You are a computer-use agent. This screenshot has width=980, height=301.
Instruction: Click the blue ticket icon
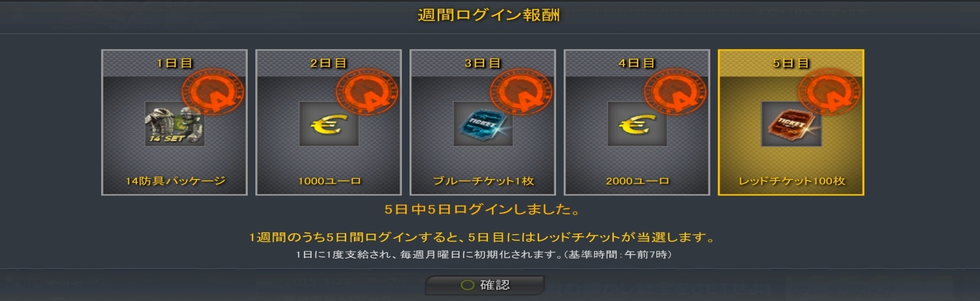coord(483,124)
